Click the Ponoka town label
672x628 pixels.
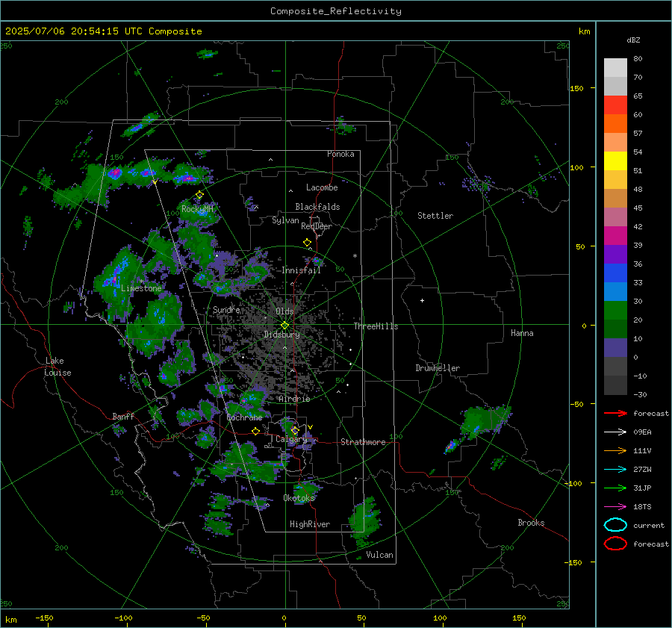pos(340,154)
